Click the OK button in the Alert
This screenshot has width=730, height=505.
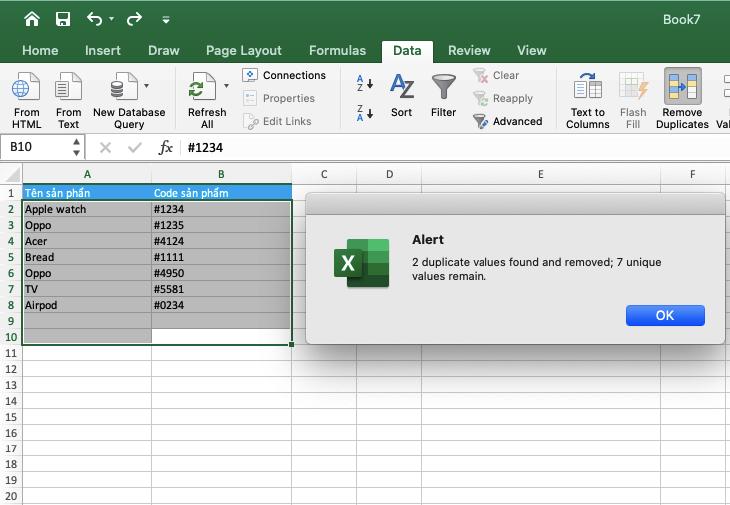pyautogui.click(x=665, y=316)
